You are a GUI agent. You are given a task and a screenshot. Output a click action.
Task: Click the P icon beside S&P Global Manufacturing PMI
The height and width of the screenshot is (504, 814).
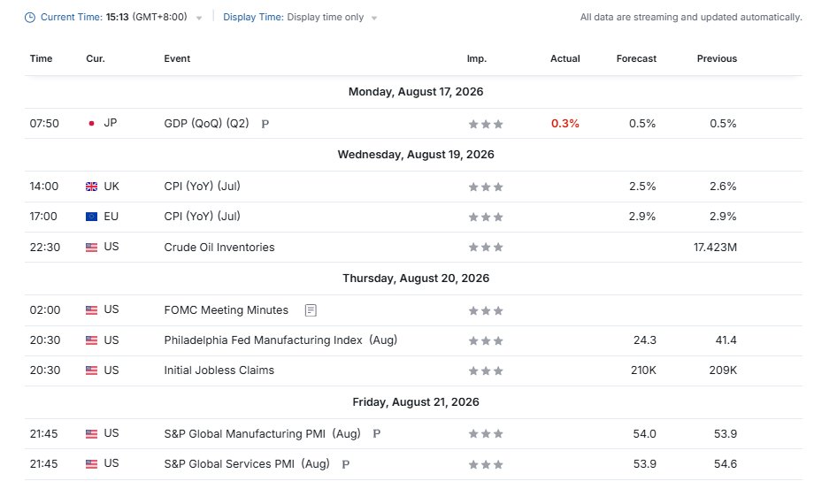pos(376,433)
